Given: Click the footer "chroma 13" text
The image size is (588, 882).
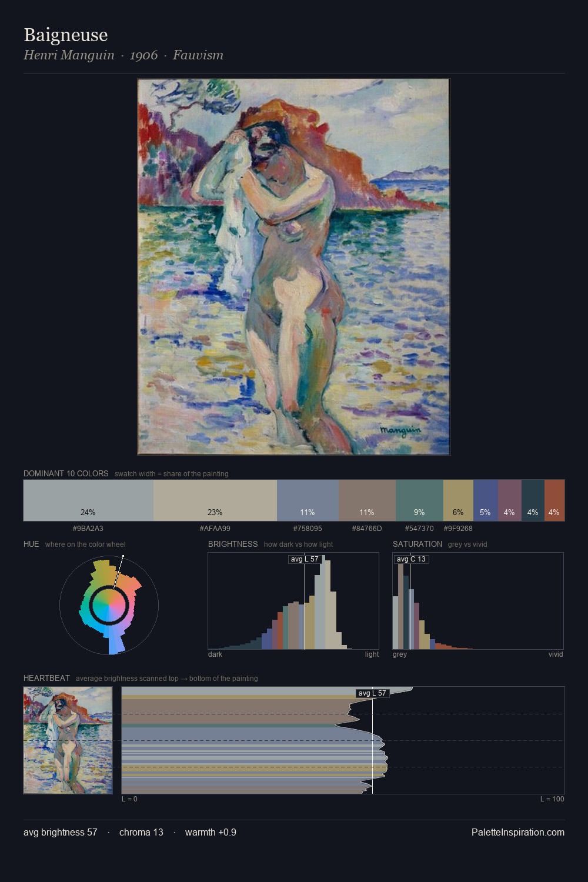Looking at the screenshot, I should (141, 832).
